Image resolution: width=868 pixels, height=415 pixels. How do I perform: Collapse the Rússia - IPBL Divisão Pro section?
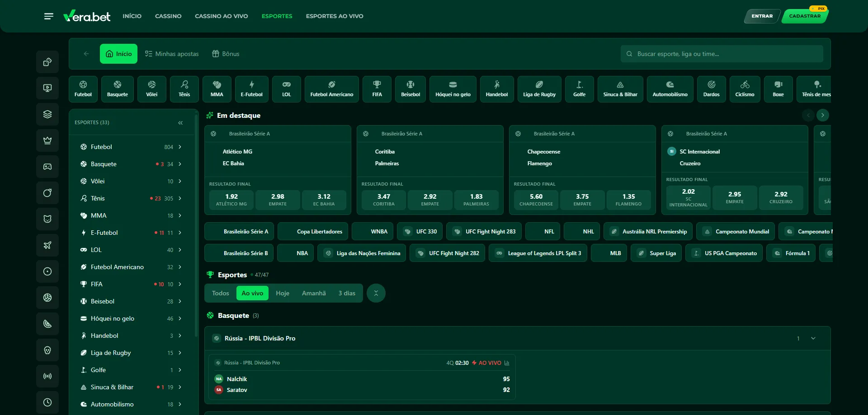click(x=813, y=338)
